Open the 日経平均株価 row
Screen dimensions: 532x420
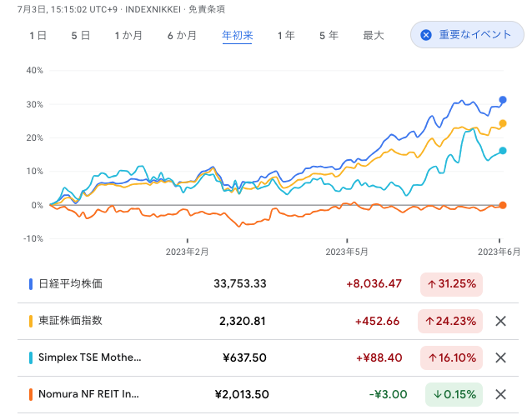268,284
